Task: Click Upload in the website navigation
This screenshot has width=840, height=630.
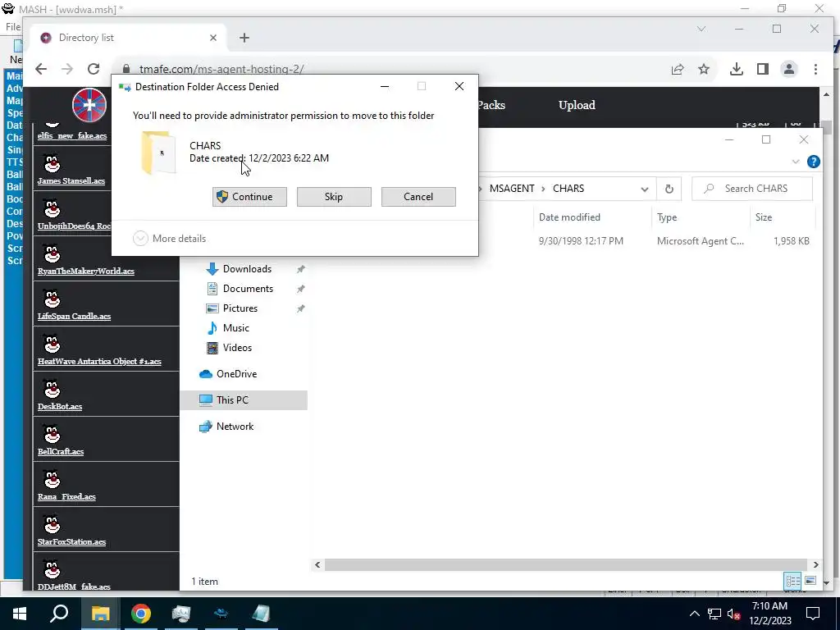Action: [x=577, y=105]
